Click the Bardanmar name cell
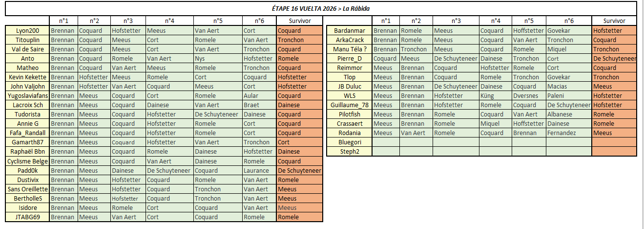This screenshot has height=229, width=644. coord(349,30)
